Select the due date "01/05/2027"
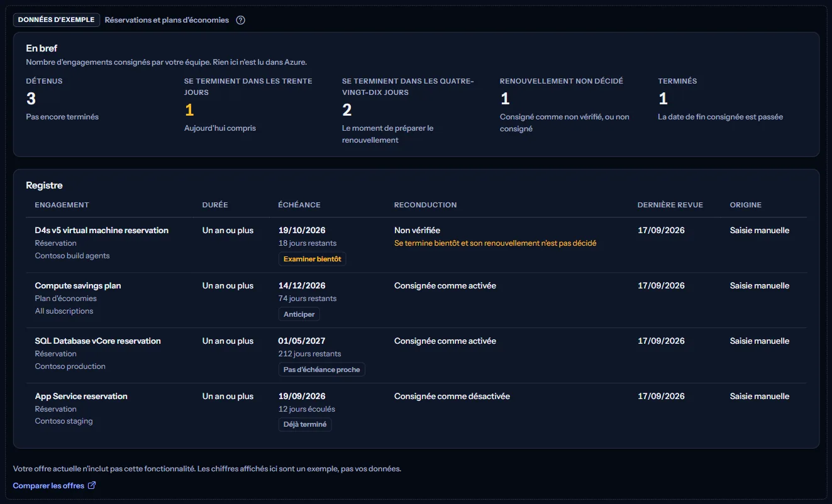Image resolution: width=832 pixels, height=504 pixels. [x=302, y=341]
